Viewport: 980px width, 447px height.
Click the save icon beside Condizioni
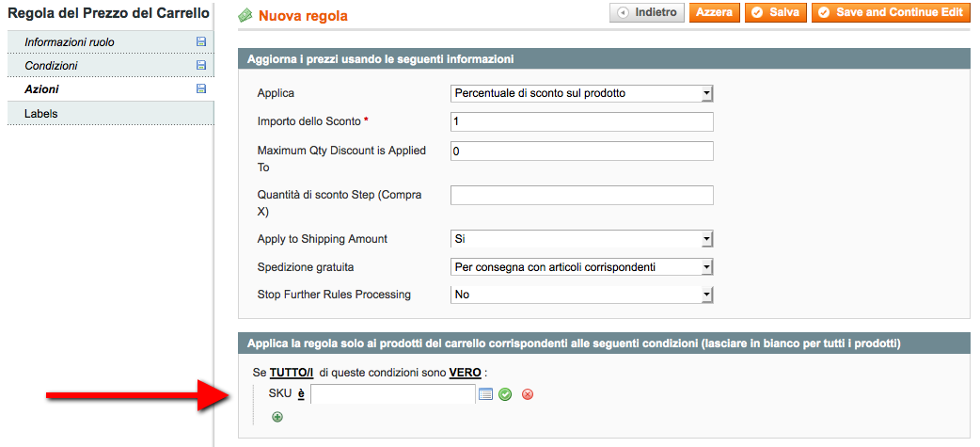point(200,66)
